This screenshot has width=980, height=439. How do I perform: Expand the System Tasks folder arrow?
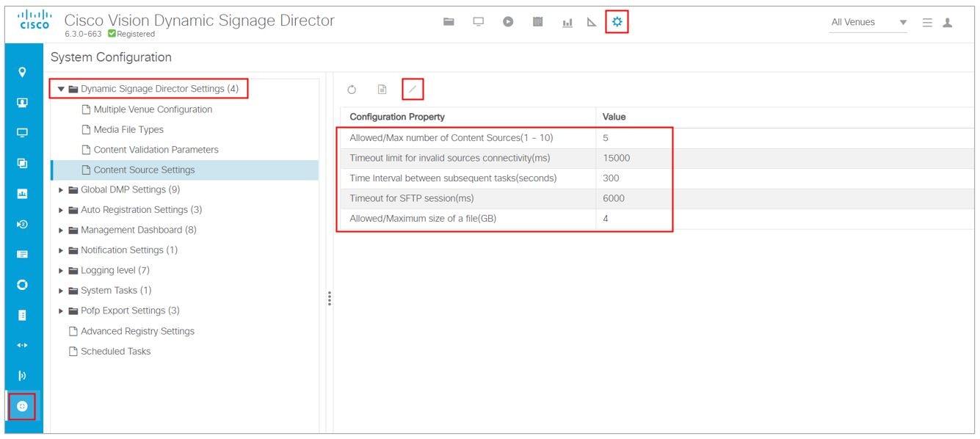tap(62, 291)
